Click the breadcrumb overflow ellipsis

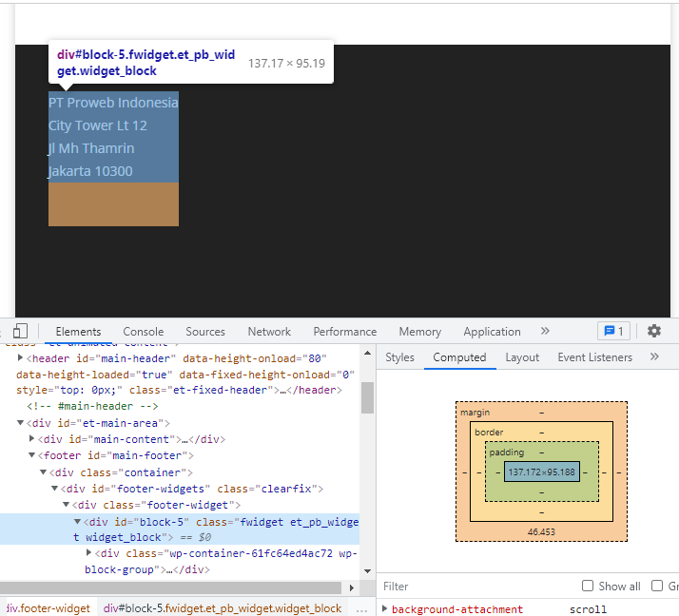(x=361, y=608)
